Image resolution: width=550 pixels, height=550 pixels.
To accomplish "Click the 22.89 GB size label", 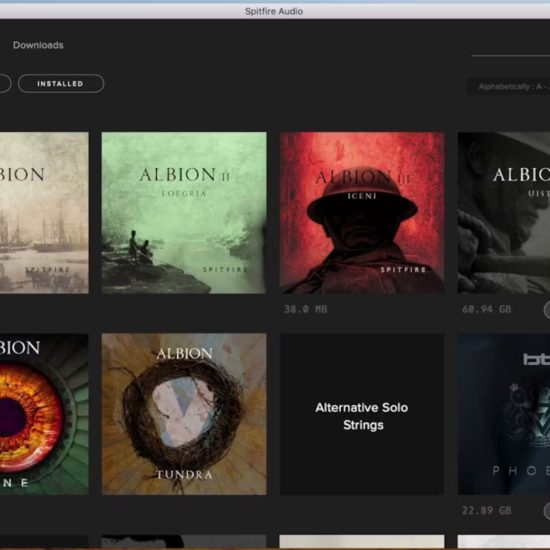I will coord(487,510).
